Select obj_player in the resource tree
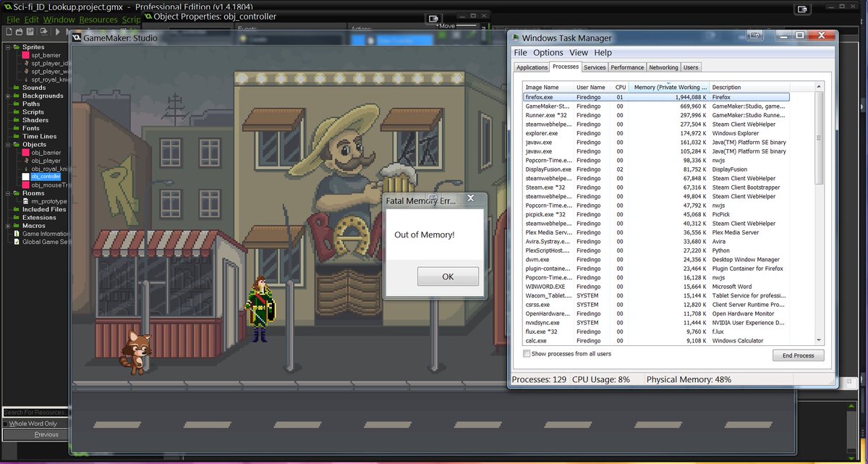 click(46, 161)
